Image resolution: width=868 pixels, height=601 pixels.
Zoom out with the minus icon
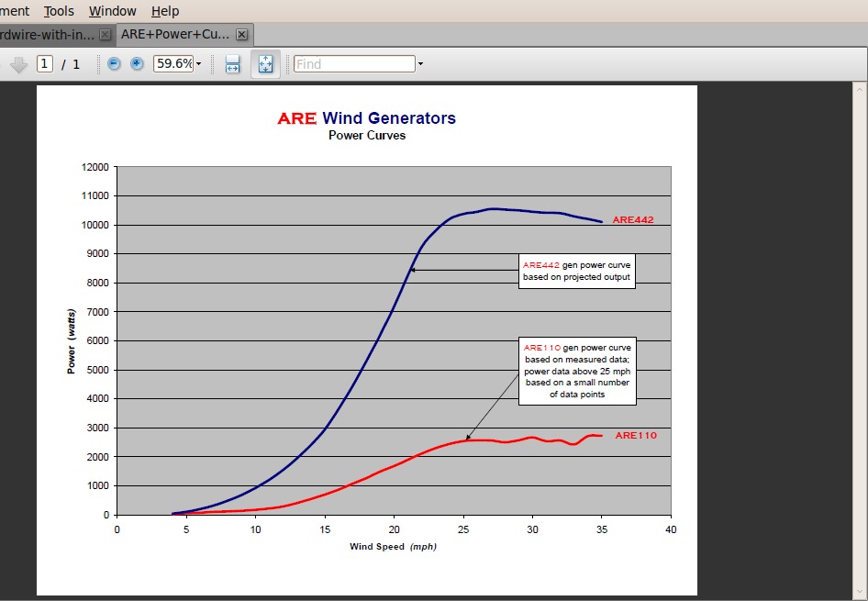[114, 64]
